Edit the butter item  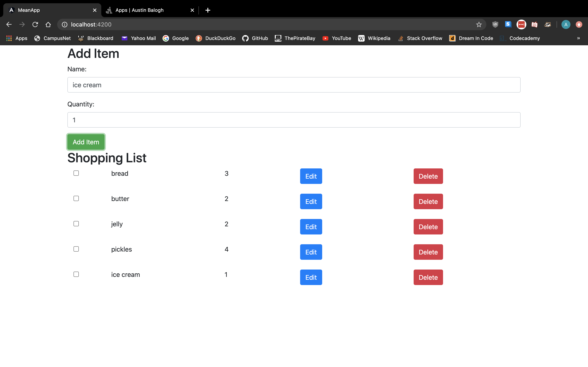click(311, 201)
